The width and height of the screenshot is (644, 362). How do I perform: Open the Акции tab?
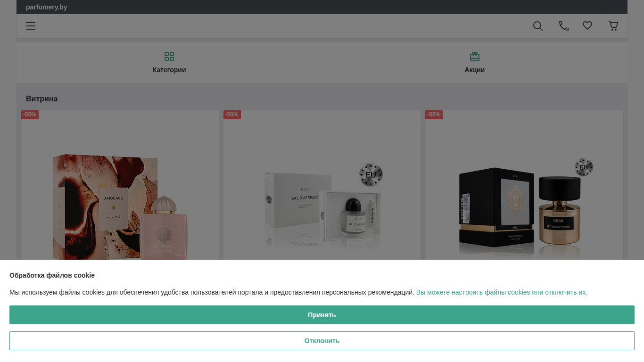[x=475, y=63]
